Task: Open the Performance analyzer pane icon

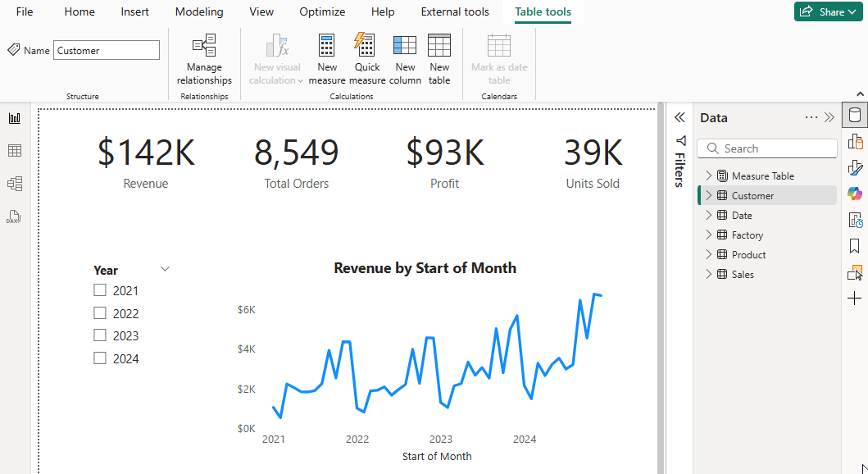Action: (x=855, y=220)
